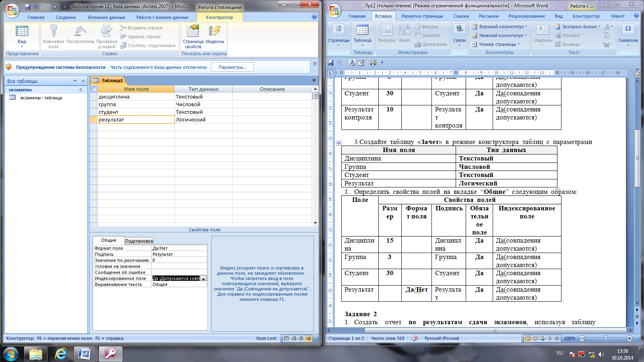
Task: Open the Индексы dialog in Access
Action: click(215, 34)
